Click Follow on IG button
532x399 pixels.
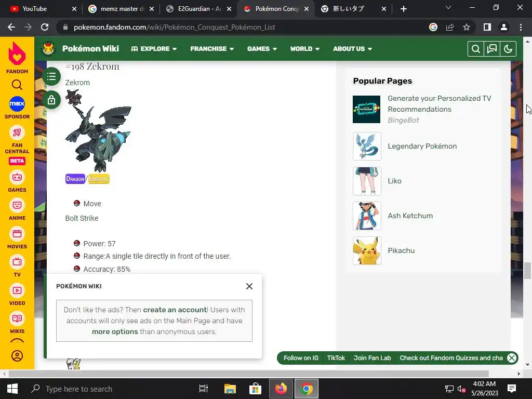point(301,358)
